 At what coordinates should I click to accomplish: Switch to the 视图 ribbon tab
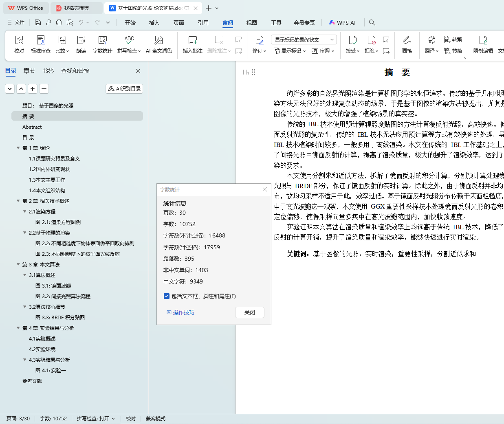coord(252,23)
